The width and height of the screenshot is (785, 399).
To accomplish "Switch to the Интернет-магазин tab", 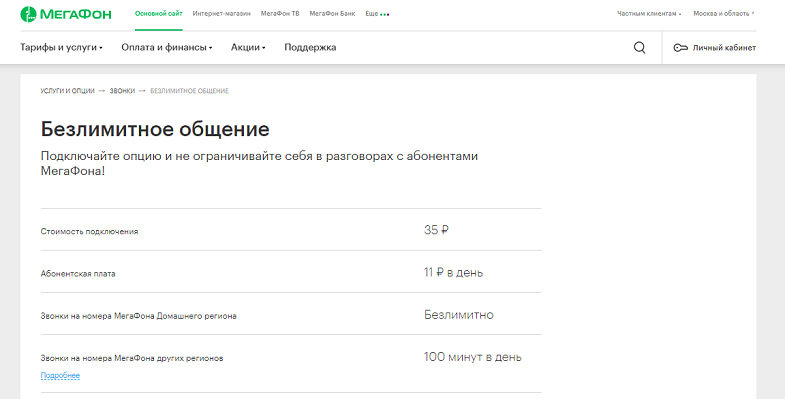I will click(x=221, y=14).
